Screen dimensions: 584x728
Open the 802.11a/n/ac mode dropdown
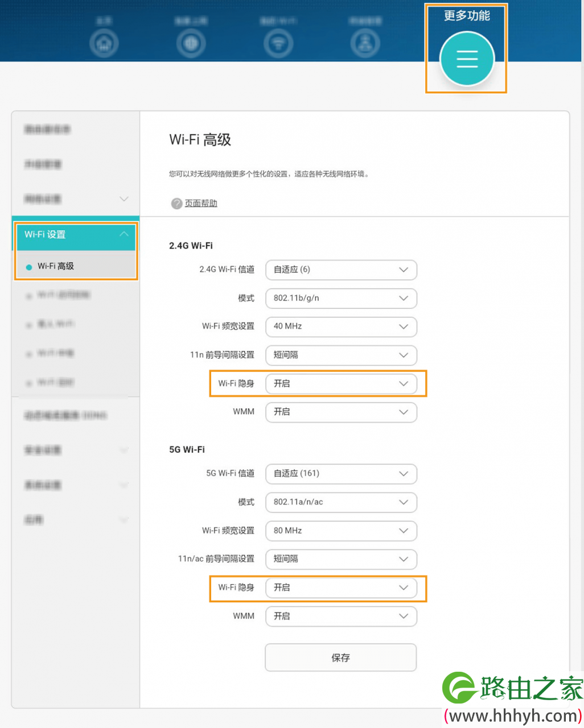coord(341,502)
